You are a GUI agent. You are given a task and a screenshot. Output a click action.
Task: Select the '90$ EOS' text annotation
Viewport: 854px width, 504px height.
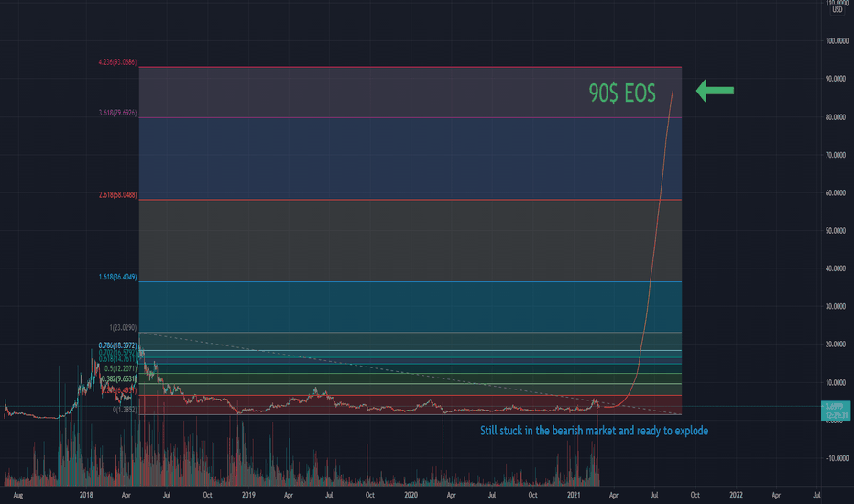point(622,93)
